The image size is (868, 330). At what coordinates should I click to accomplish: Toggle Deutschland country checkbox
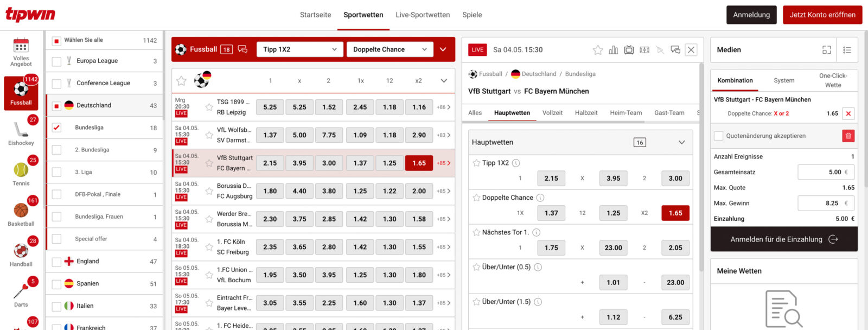[x=56, y=106]
